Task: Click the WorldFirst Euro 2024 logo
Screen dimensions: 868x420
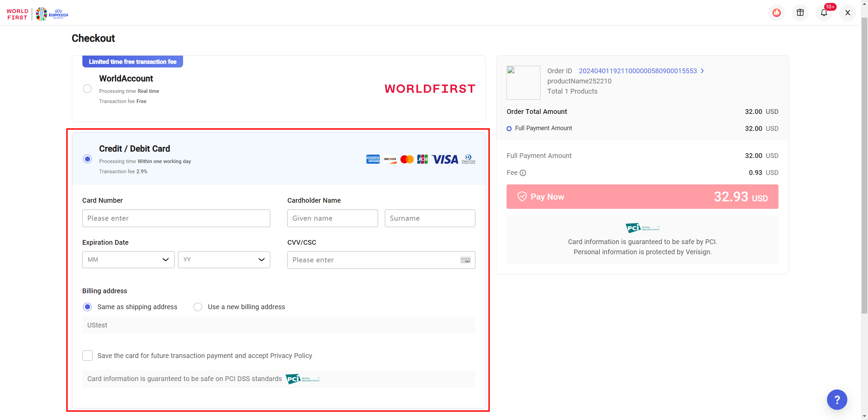Action: click(x=37, y=14)
